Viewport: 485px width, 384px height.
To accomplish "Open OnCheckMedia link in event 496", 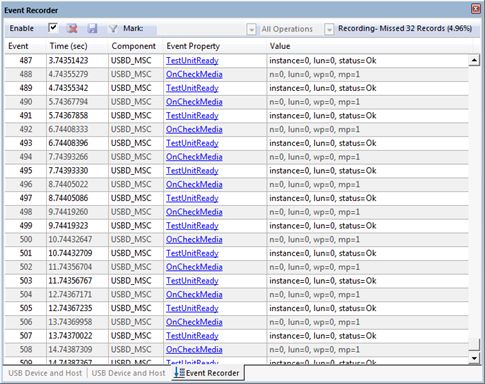I will point(194,184).
